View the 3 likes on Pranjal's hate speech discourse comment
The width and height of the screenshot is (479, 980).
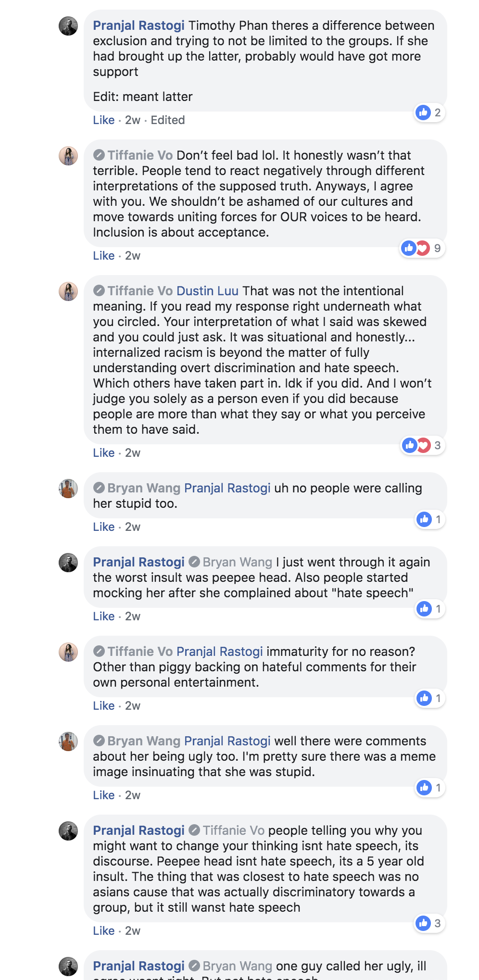coord(429,923)
